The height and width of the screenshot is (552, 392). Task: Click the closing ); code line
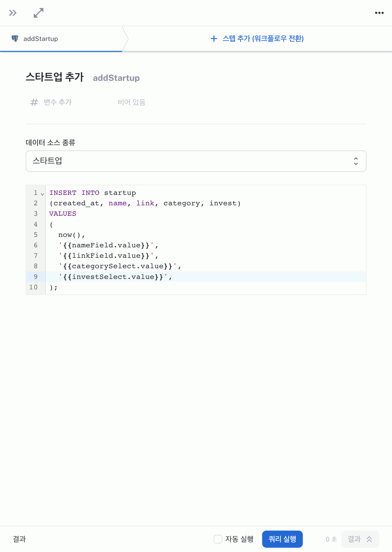click(54, 288)
